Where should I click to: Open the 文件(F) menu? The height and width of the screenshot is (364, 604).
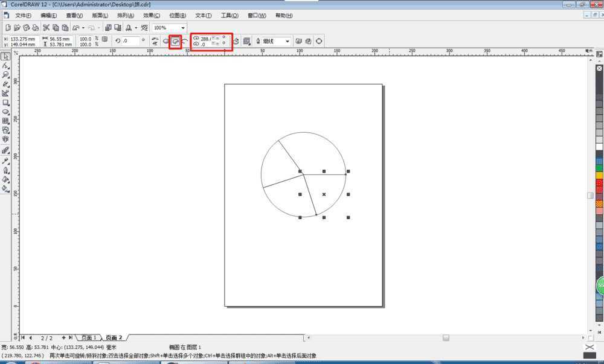pyautogui.click(x=23, y=15)
